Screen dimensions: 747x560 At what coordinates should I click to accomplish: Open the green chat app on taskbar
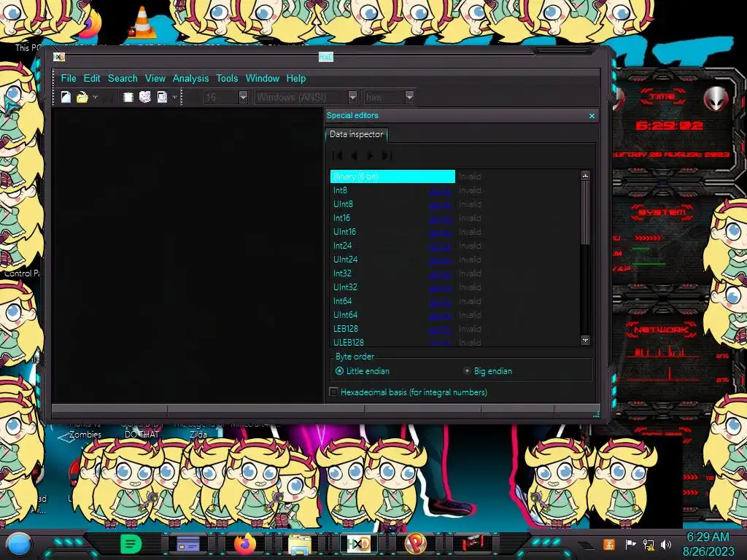click(131, 544)
